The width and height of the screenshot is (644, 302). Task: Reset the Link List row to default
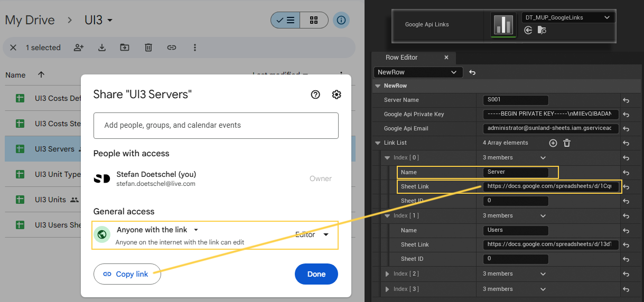click(x=626, y=143)
